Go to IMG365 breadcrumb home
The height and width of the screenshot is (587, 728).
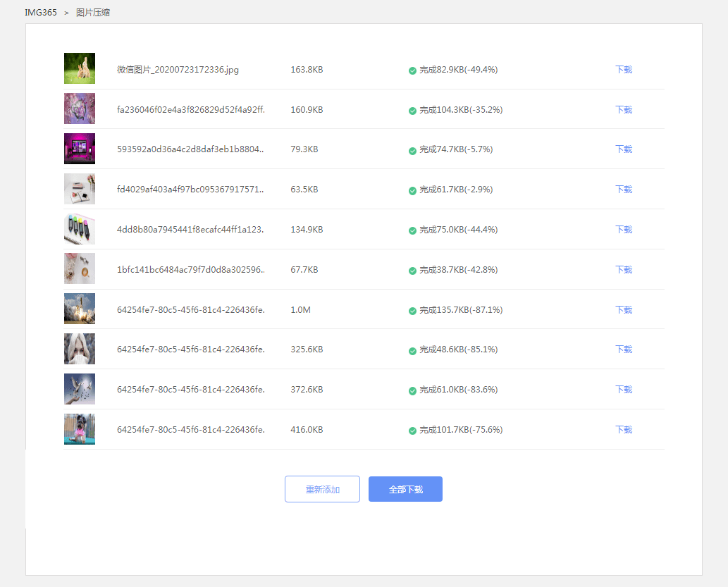click(x=41, y=13)
